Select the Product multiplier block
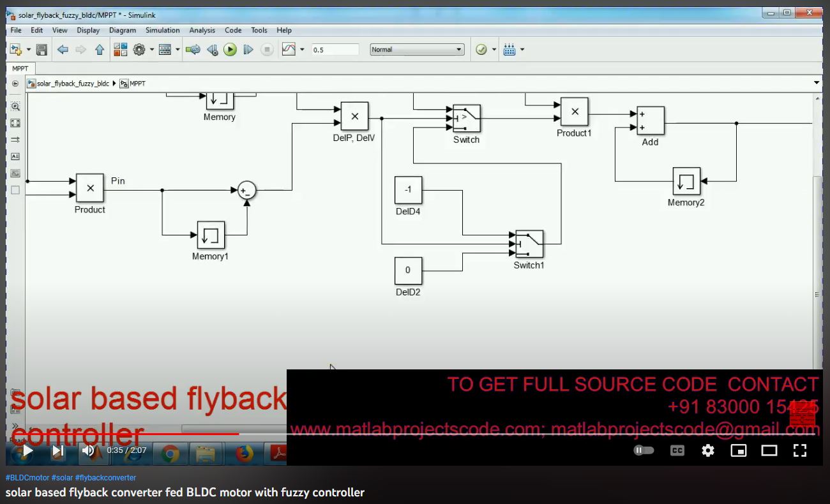This screenshot has height=504, width=830. [x=90, y=188]
